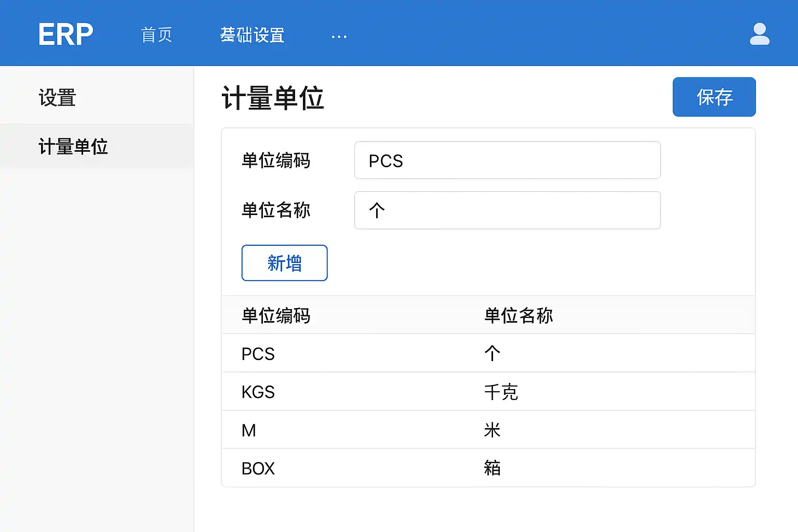Pick the BOX row in the table
Screen dimensions: 798x532
(x=258, y=468)
